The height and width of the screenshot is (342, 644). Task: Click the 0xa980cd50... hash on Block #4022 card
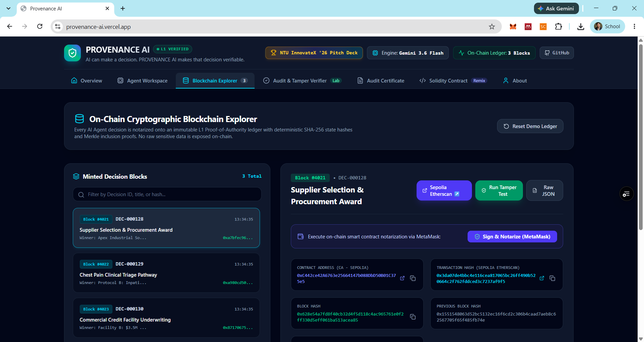pos(238,283)
